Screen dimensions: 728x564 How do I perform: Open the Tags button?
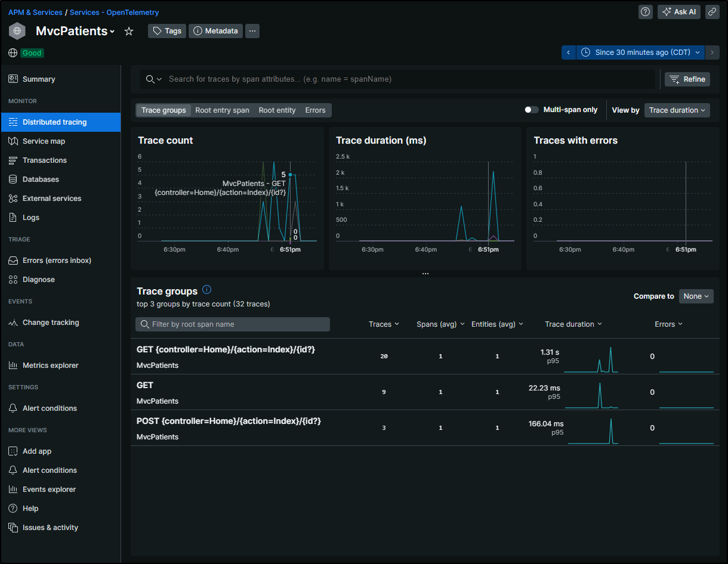(x=167, y=31)
